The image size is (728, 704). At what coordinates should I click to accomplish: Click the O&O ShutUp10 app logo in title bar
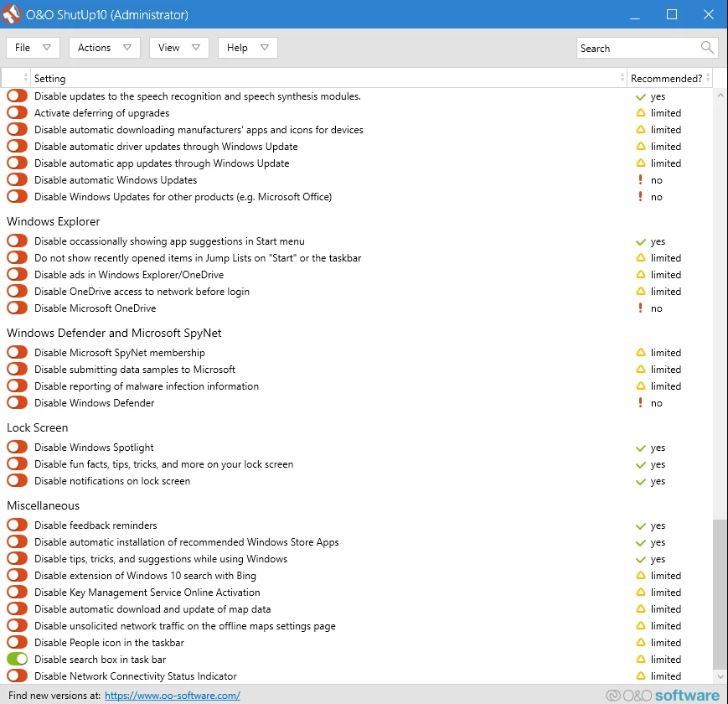pos(12,14)
